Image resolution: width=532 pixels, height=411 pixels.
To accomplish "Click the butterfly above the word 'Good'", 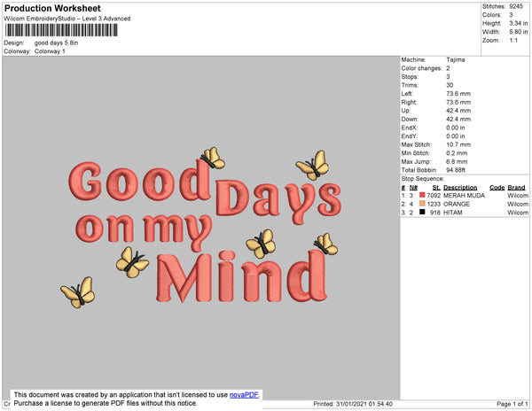I will coord(213,158).
